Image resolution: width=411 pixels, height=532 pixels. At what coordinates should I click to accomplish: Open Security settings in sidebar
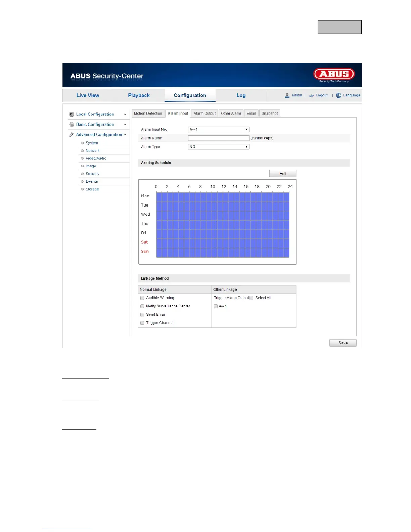(92, 174)
